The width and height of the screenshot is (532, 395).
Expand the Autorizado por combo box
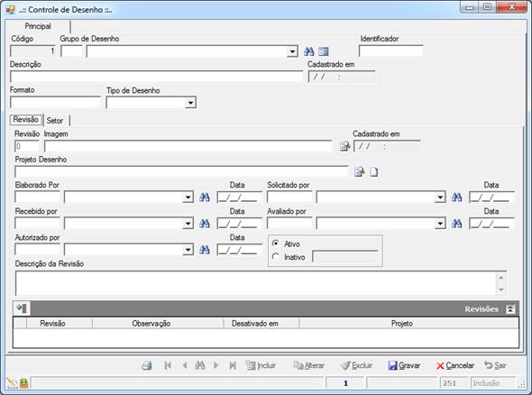click(188, 250)
